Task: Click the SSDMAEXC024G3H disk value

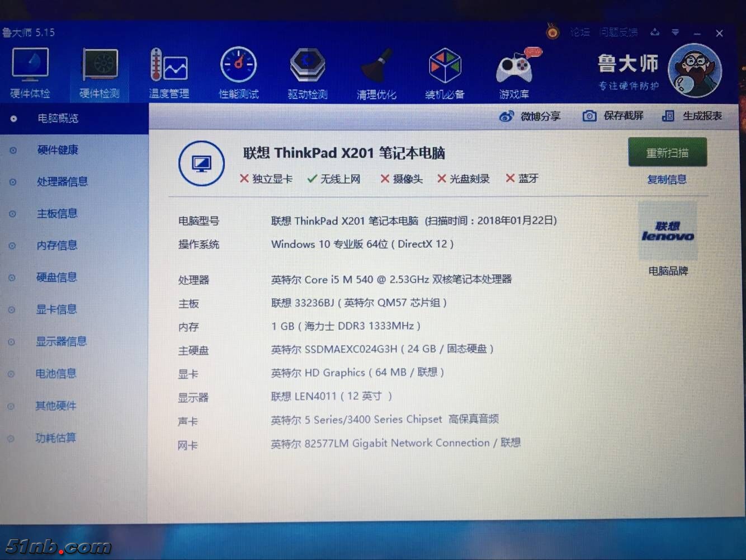Action: click(x=383, y=349)
